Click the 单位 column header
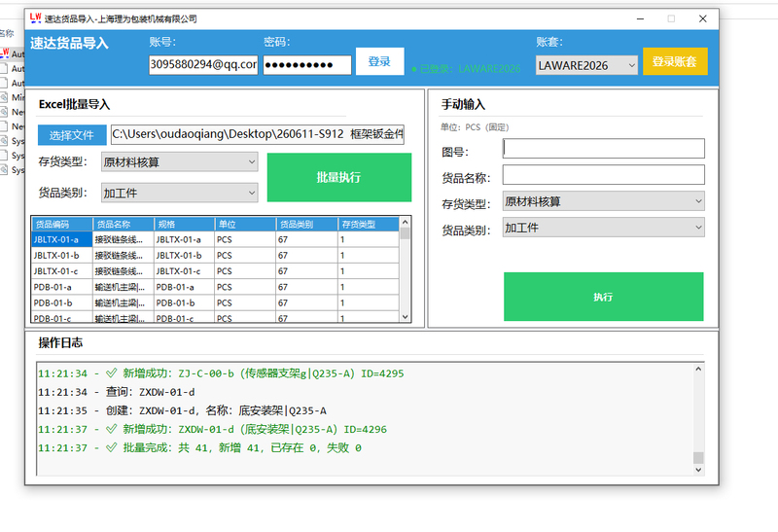The width and height of the screenshot is (778, 532). click(245, 225)
